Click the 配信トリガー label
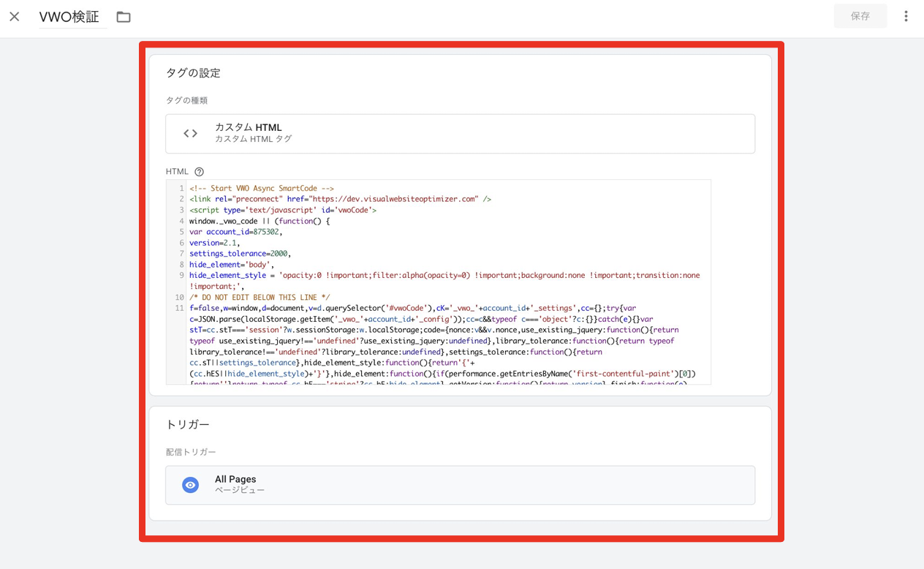 coord(191,452)
